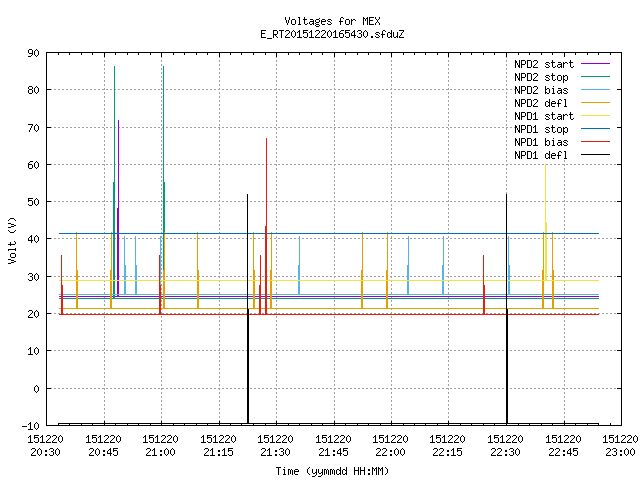
Task: Click the y-axis tick value 90
Action: pos(34,53)
